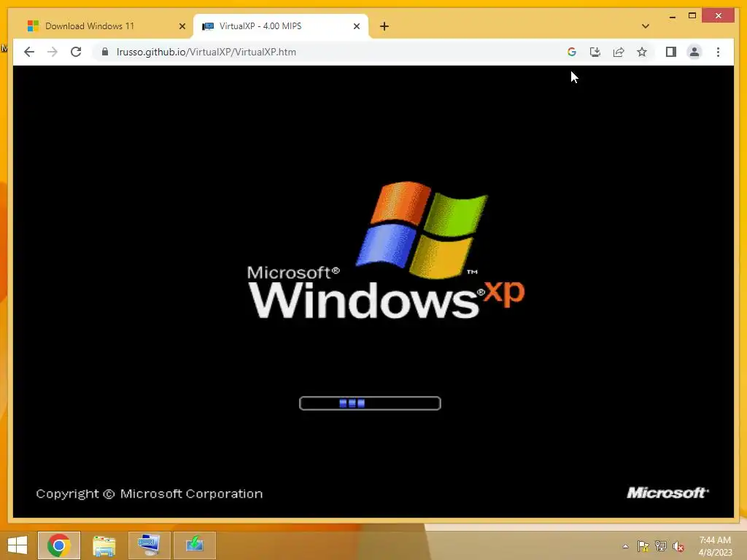Close the Download Windows 11 tab
This screenshot has height=560, width=747.
[x=182, y=26]
